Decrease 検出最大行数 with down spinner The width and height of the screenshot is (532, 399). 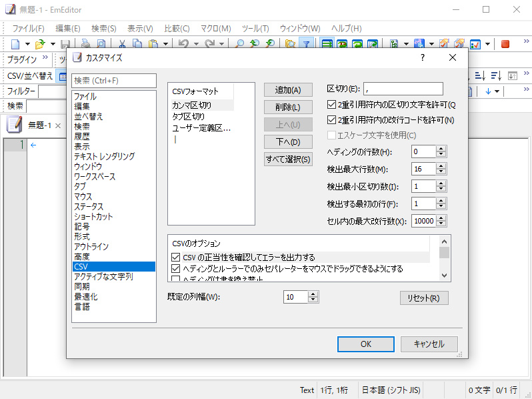coord(441,172)
